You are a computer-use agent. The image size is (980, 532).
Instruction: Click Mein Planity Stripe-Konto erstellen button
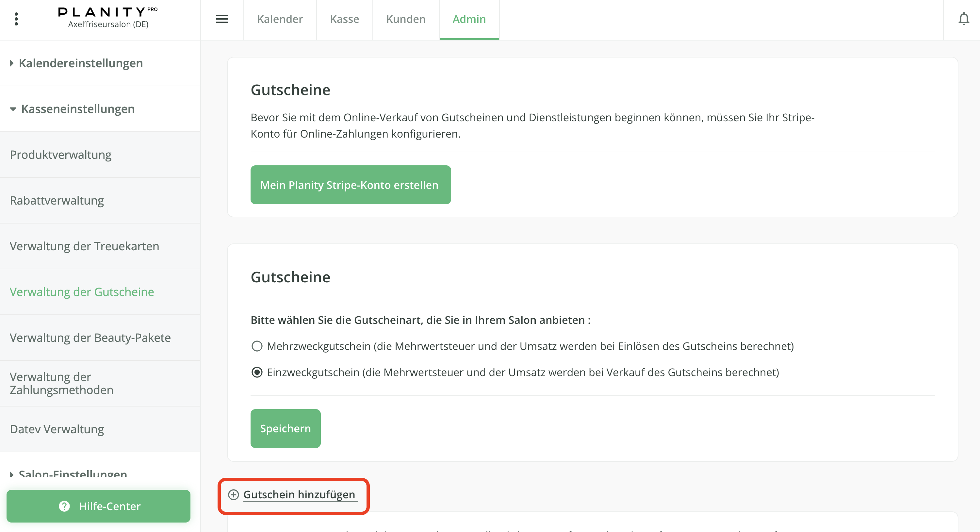(351, 185)
